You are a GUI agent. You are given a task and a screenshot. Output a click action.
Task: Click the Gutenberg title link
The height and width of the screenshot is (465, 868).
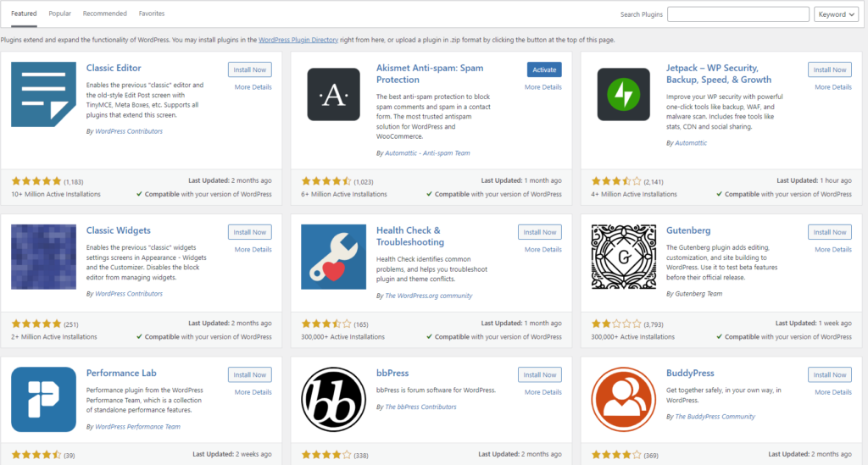point(688,230)
